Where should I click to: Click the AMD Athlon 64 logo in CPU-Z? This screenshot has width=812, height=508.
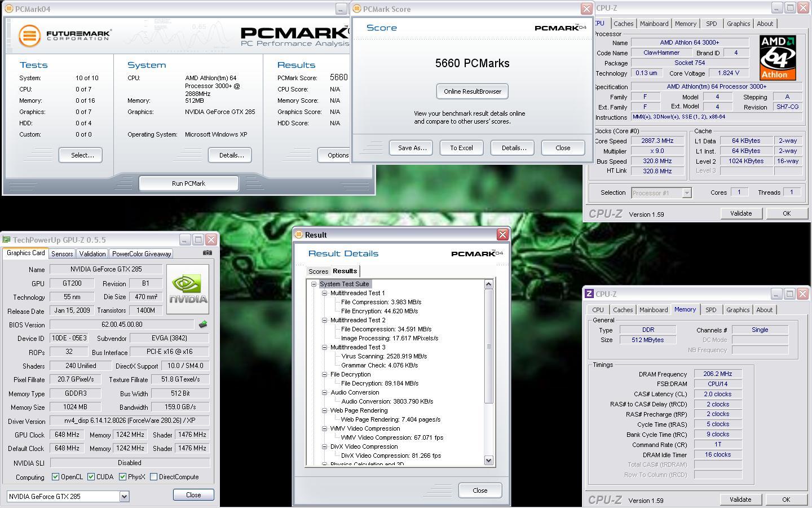point(778,58)
